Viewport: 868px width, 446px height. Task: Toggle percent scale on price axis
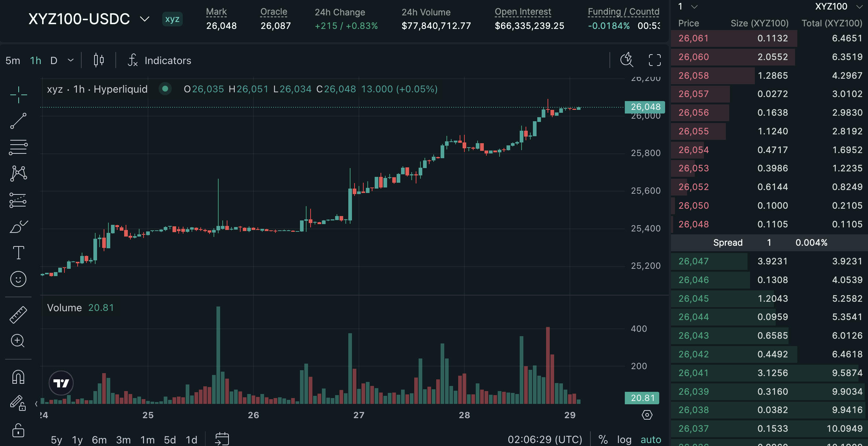pyautogui.click(x=603, y=439)
